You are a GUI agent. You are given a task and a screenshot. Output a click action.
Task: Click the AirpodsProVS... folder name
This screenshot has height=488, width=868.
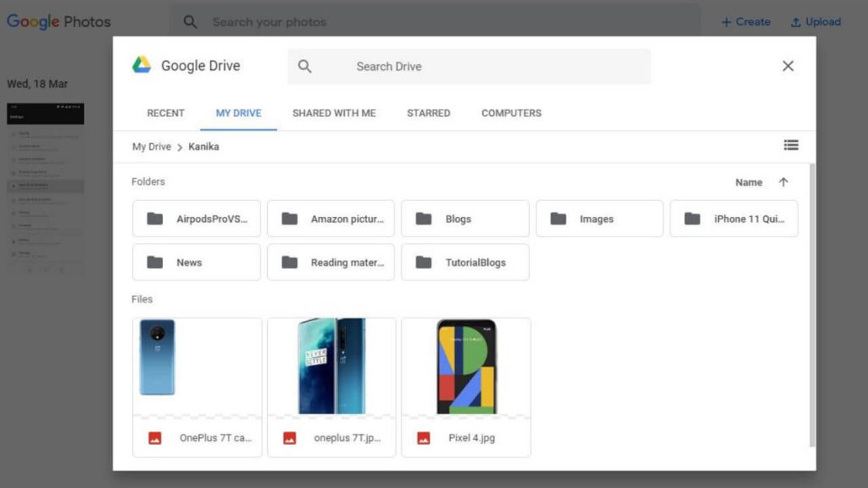pyautogui.click(x=212, y=219)
